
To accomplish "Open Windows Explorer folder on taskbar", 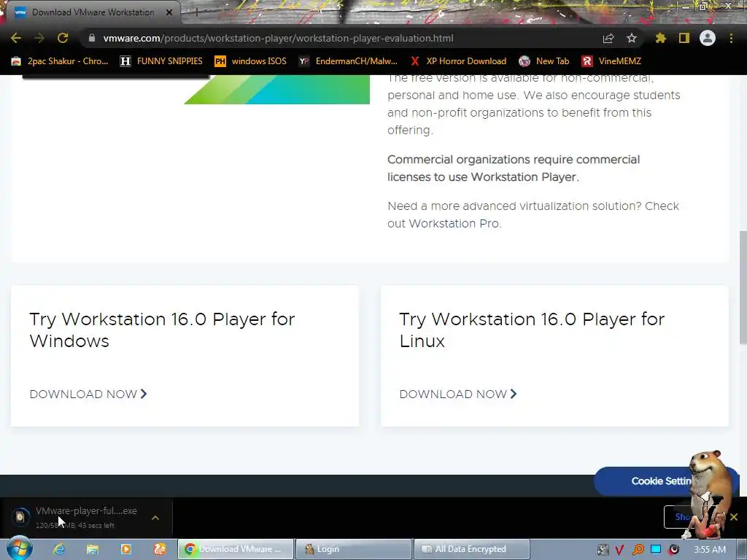I will coord(93,549).
